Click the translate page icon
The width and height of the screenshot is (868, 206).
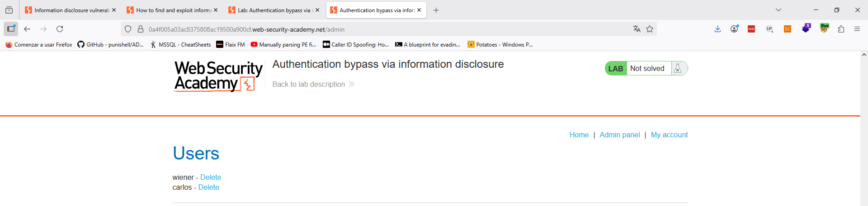[x=637, y=29]
